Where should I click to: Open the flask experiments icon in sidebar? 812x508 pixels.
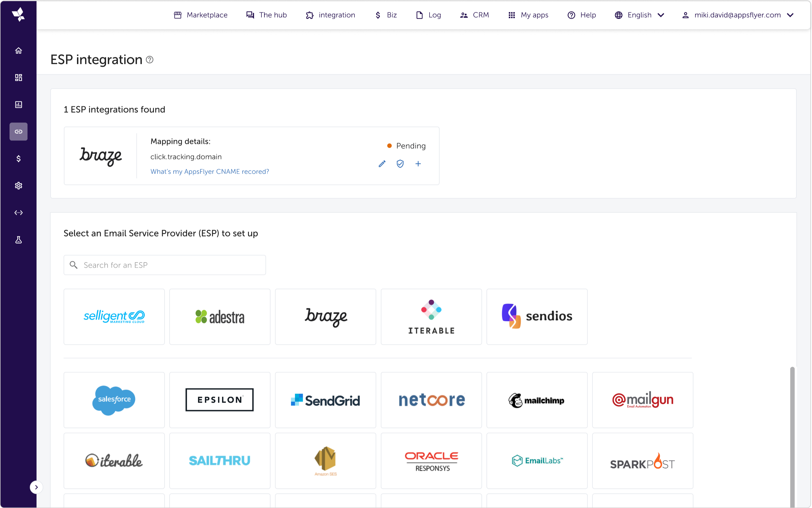tap(18, 240)
